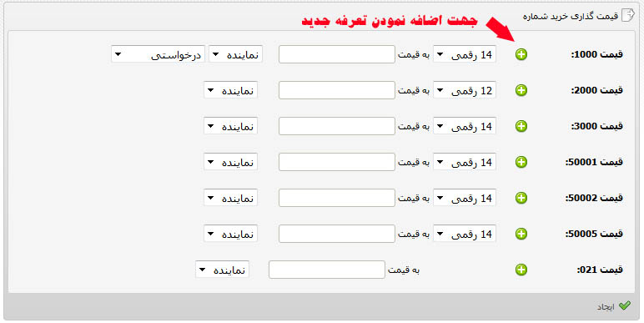Click price field in قیمت 021 row
This screenshot has height=323, width=644.
coord(327,270)
